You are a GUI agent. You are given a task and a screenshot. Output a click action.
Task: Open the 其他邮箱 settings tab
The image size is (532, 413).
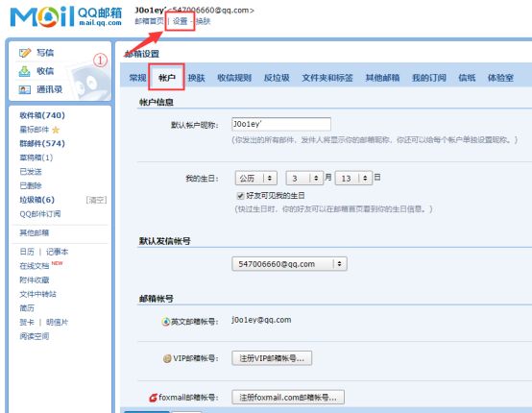tap(382, 78)
